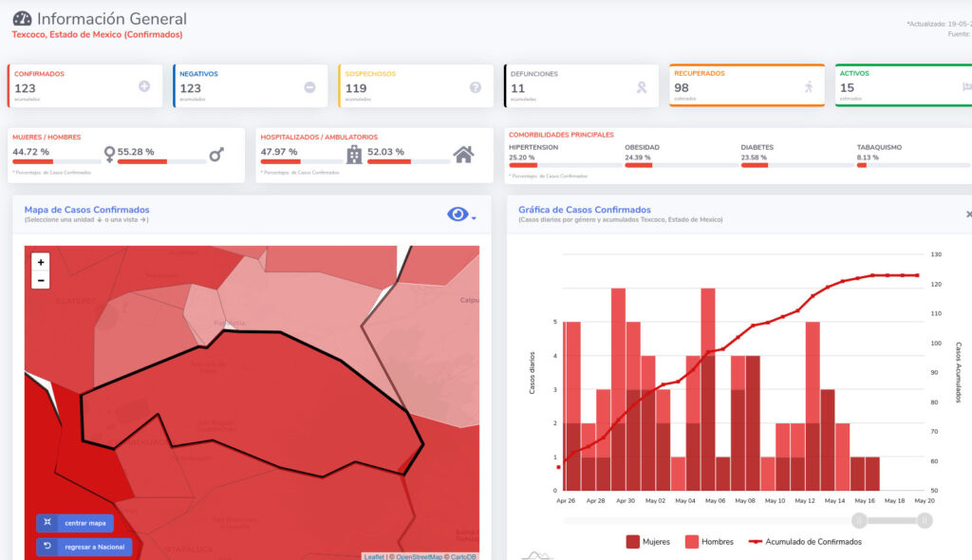Click the hospital building icon
972x560 pixels.
(354, 155)
